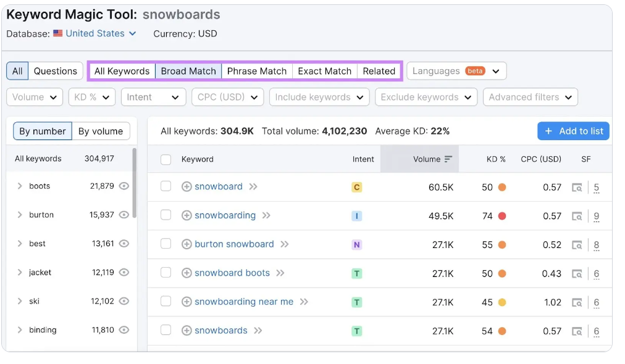Select the Questions tab

[x=56, y=72]
